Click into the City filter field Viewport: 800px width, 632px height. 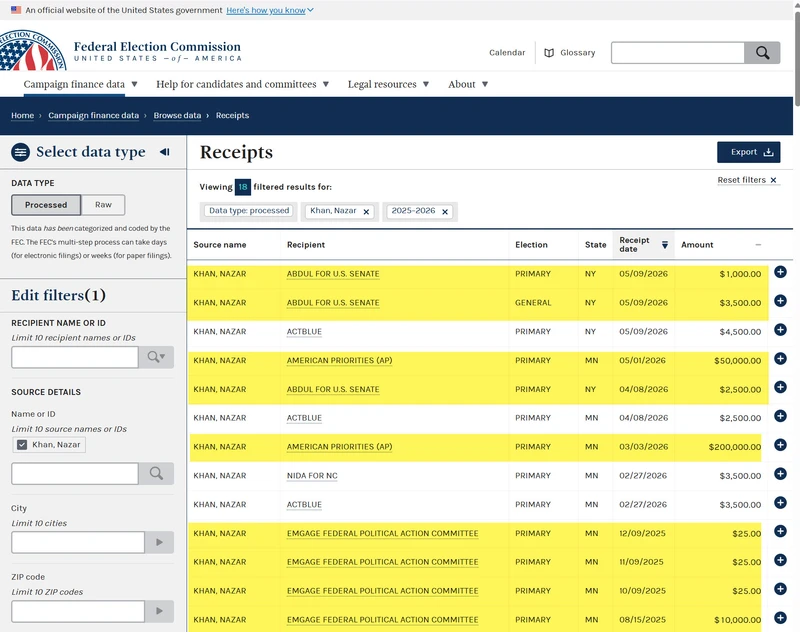(78, 542)
